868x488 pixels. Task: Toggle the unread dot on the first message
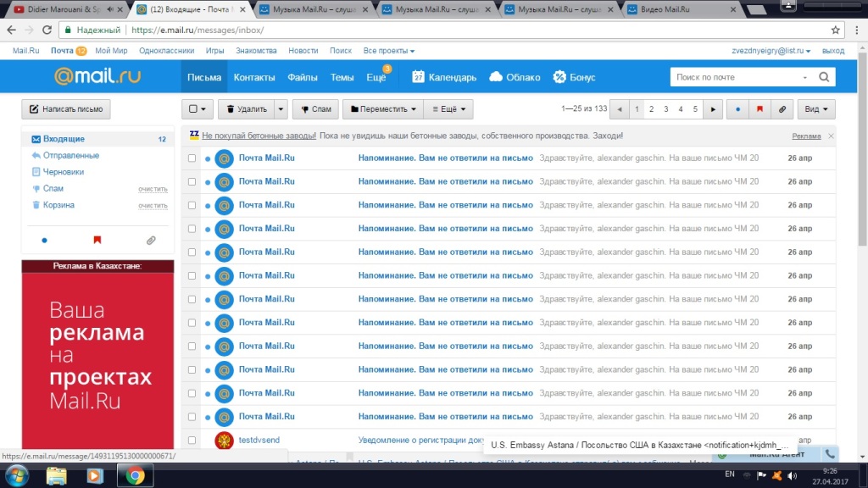(x=208, y=158)
